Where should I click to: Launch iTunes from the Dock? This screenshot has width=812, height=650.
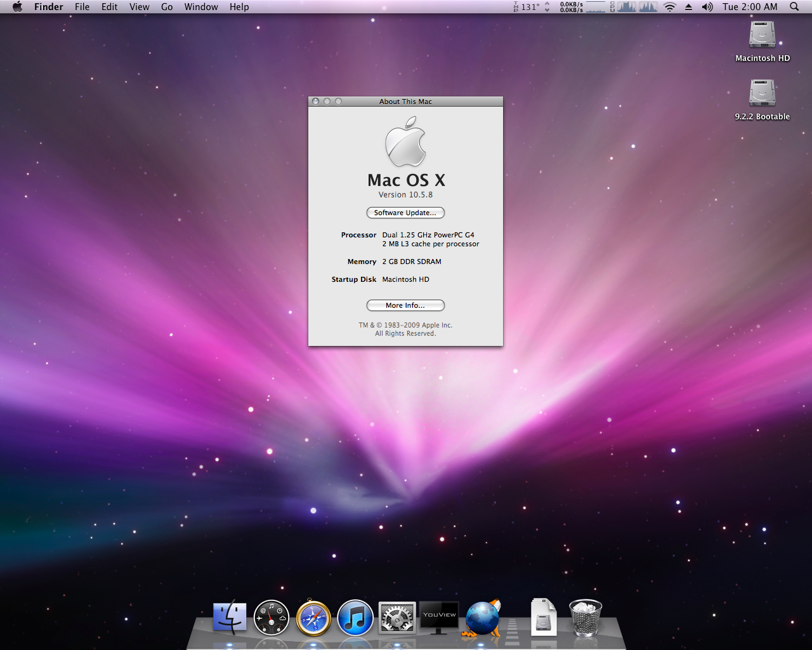(x=355, y=618)
